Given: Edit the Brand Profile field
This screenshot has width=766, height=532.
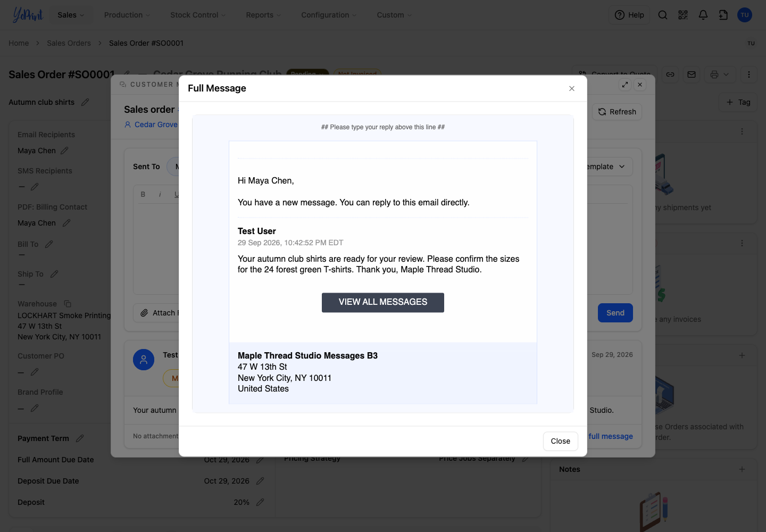Looking at the screenshot, I should pyautogui.click(x=35, y=408).
